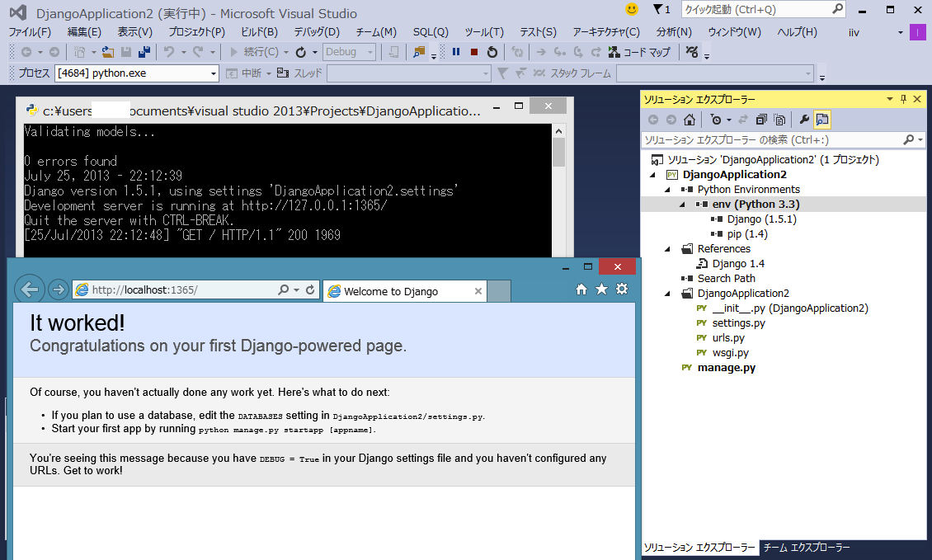Click the Save All toolbar icon
Image resolution: width=932 pixels, height=560 pixels.
144,52
